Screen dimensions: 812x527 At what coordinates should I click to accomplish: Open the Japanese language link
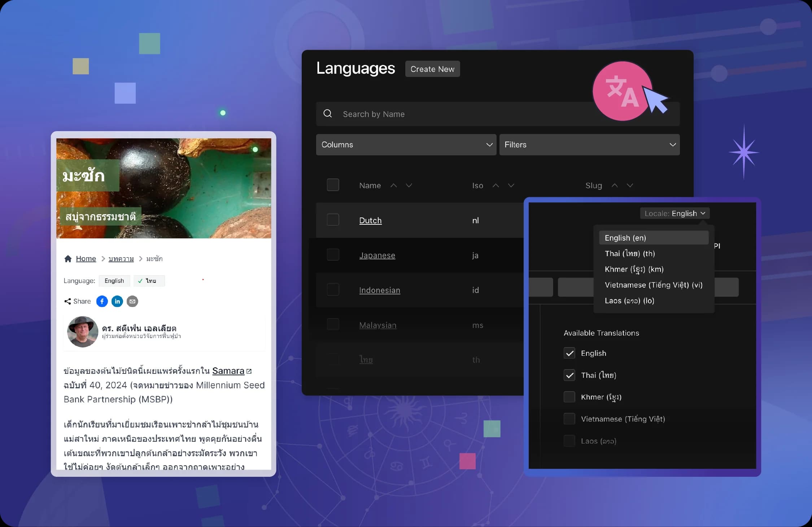point(377,255)
